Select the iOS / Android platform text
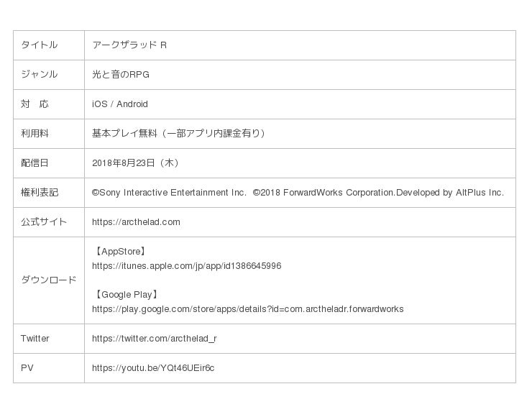The height and width of the screenshot is (412, 532). click(119, 104)
